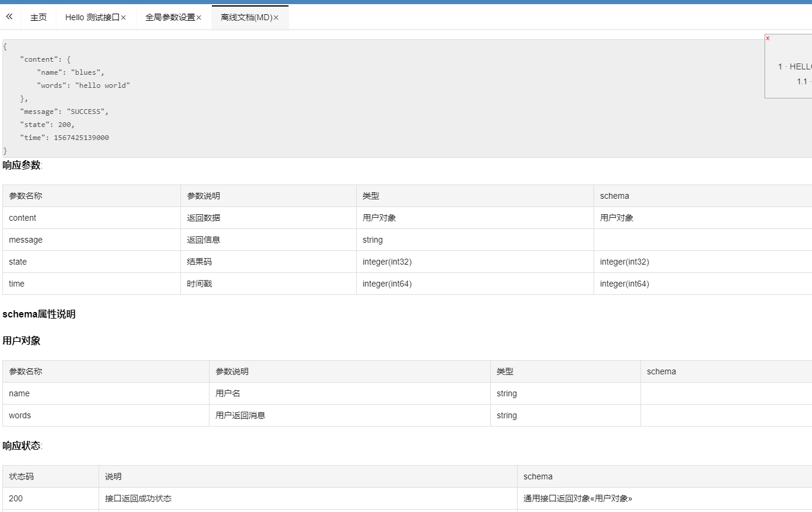Click integer(int64) in the time row's 类型 column
Viewport: 812px width, 512px height.
click(x=387, y=284)
